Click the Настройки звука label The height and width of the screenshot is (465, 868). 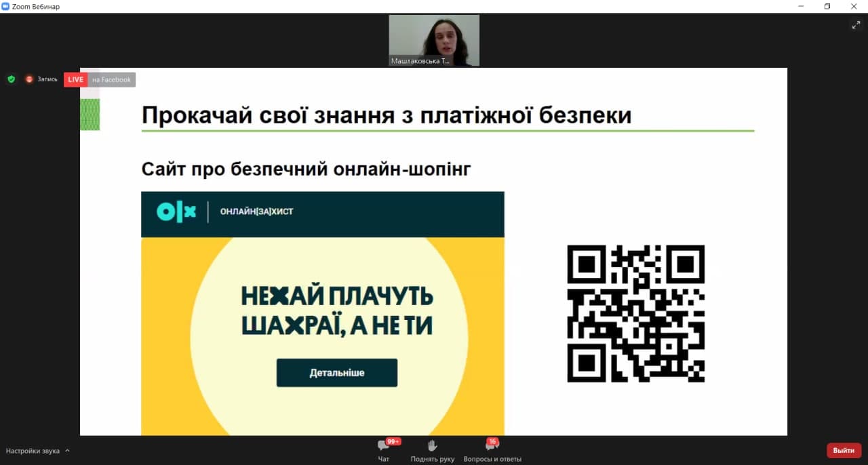(x=33, y=451)
